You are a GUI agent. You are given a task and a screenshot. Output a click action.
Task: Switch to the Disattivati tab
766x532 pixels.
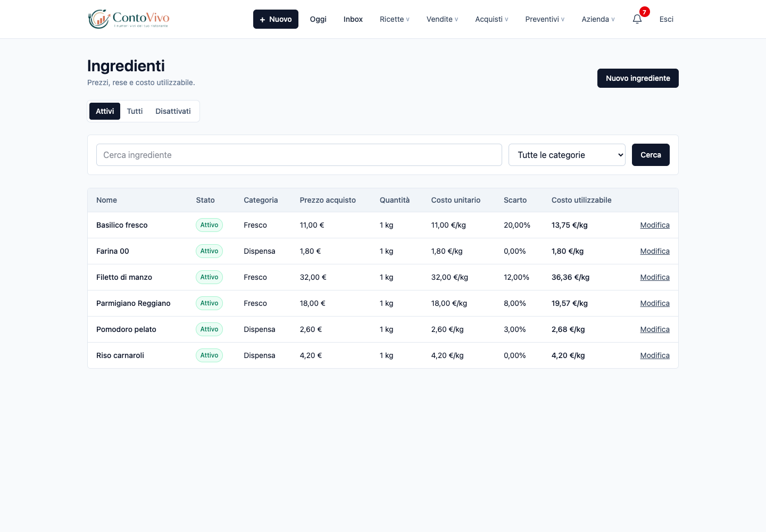[173, 111]
